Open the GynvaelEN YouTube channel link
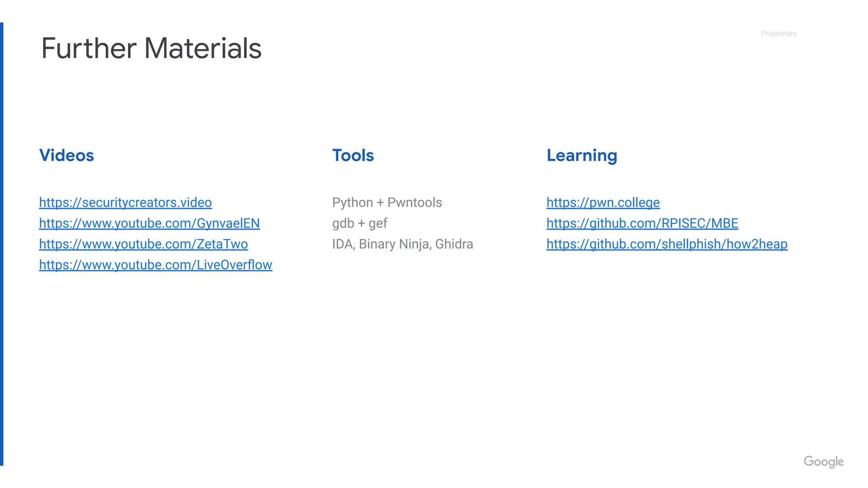 [149, 223]
